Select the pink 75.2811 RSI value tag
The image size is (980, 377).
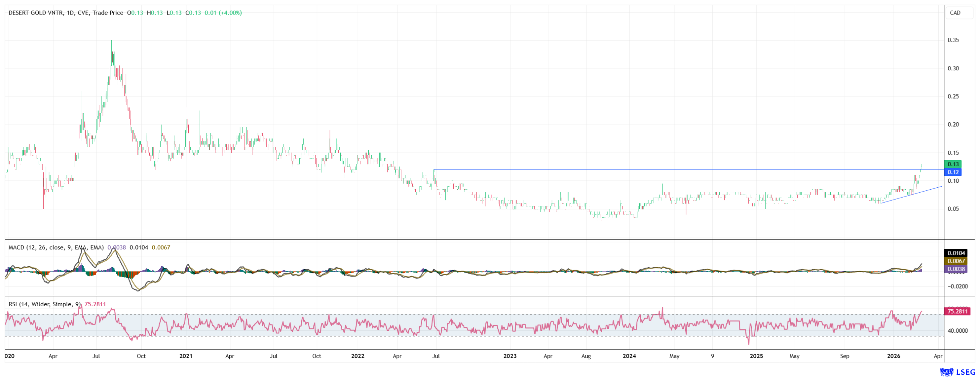point(957,312)
